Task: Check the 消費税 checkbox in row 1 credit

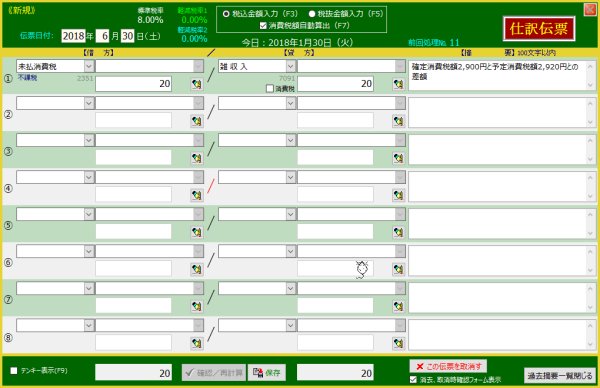Action: click(270, 89)
